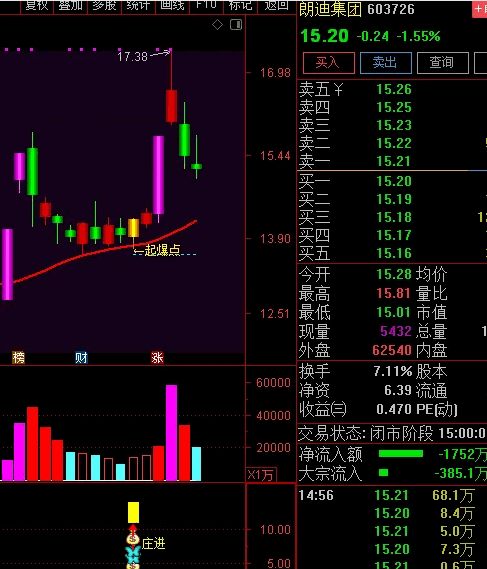Click the 换手 value 7.11%

[393, 371]
